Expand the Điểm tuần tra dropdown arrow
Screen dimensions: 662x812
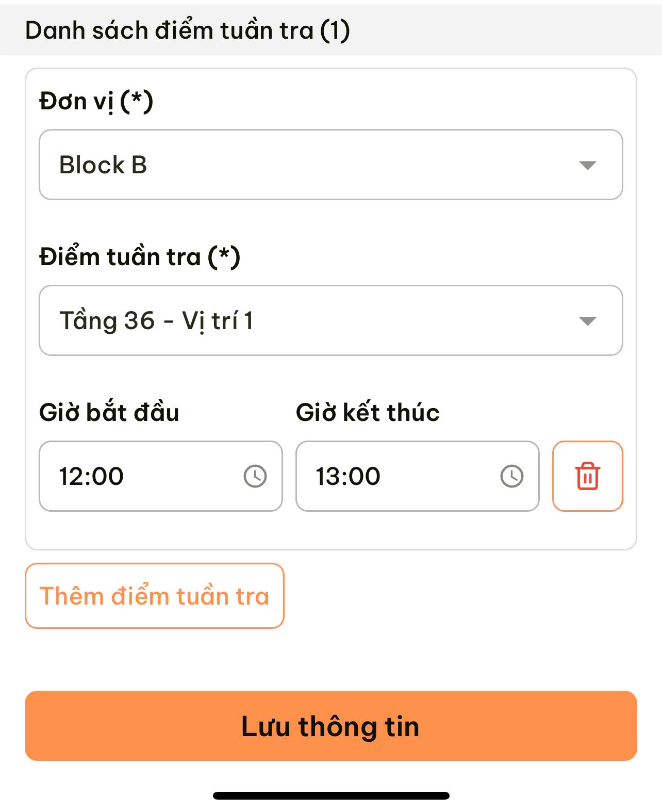point(587,321)
